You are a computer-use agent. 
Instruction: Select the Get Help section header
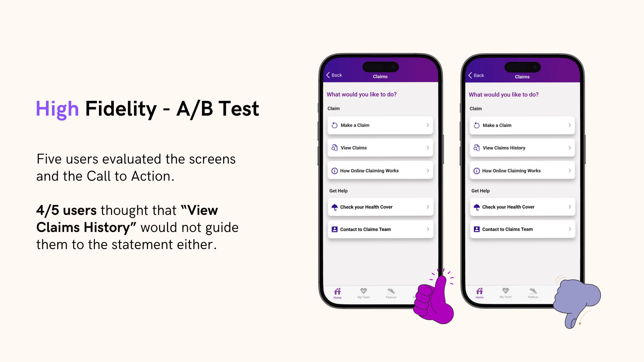coord(339,191)
